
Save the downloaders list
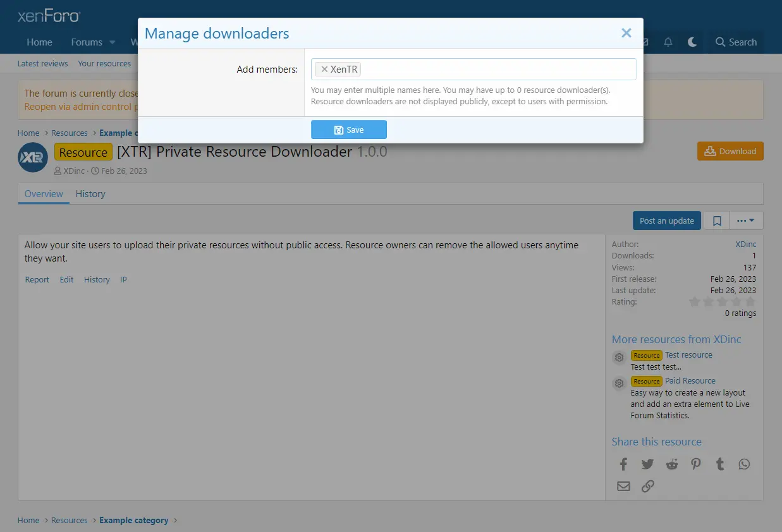[348, 130]
